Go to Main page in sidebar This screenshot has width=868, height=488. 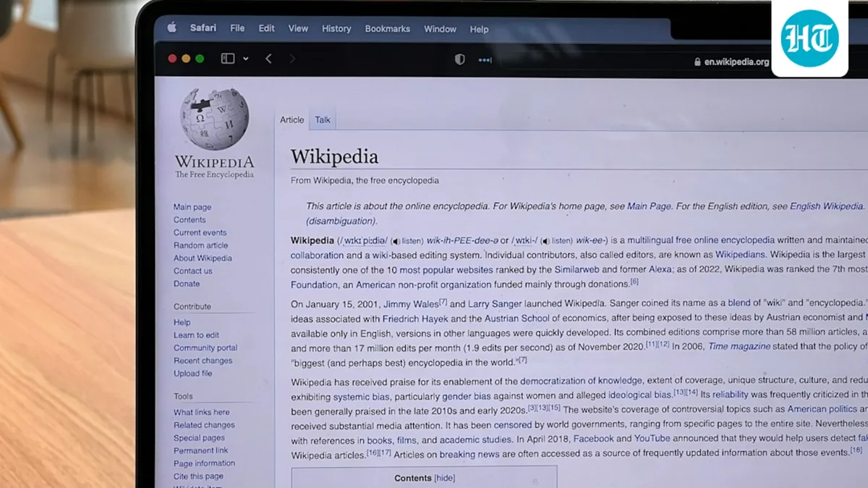coord(192,207)
